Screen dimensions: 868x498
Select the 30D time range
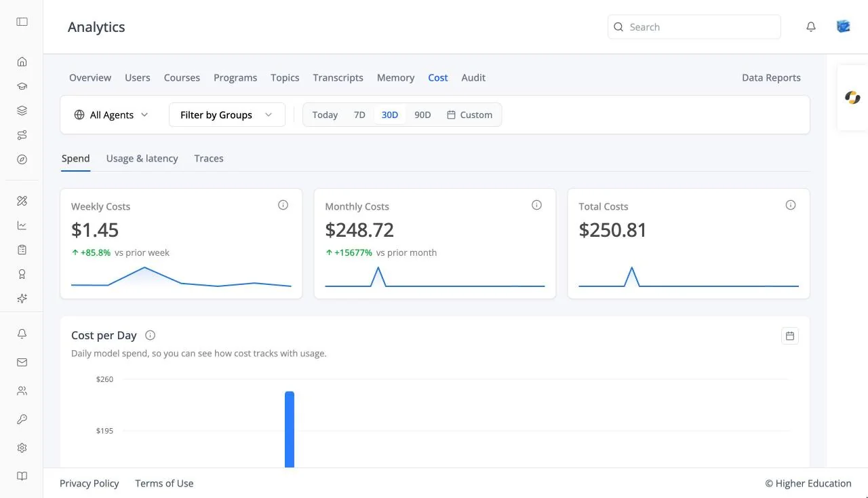point(390,115)
